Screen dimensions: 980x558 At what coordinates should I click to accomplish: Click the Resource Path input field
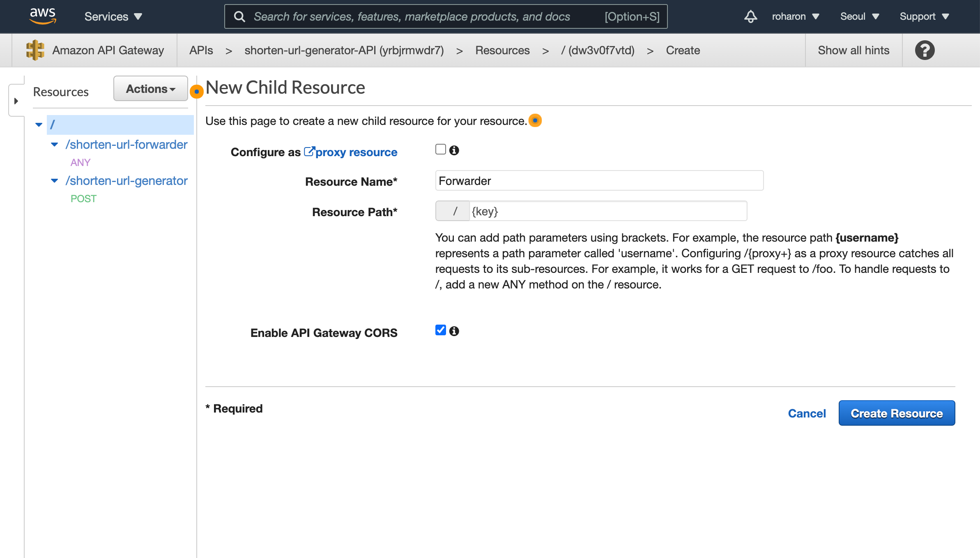[x=607, y=211]
